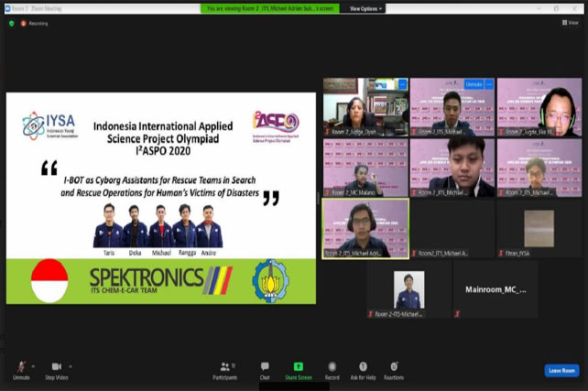Open the Participants panel
Image resolution: width=588 pixels, height=391 pixels.
[225, 370]
